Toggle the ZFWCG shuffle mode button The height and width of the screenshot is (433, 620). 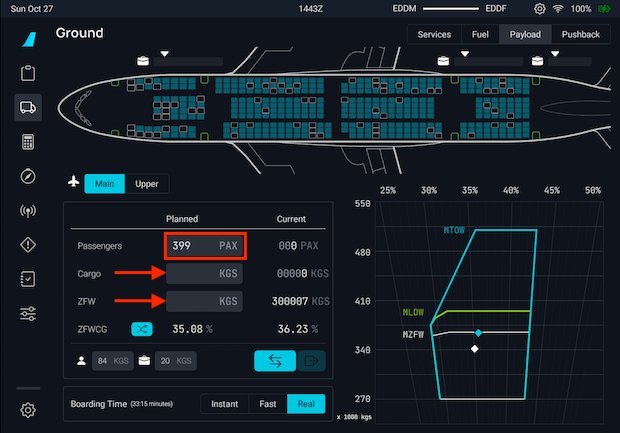(x=142, y=328)
